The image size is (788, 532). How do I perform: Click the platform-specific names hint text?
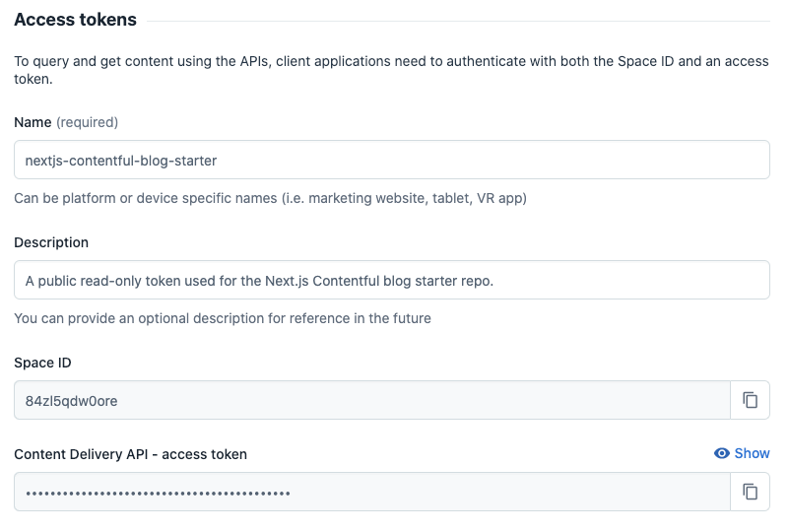(x=270, y=198)
